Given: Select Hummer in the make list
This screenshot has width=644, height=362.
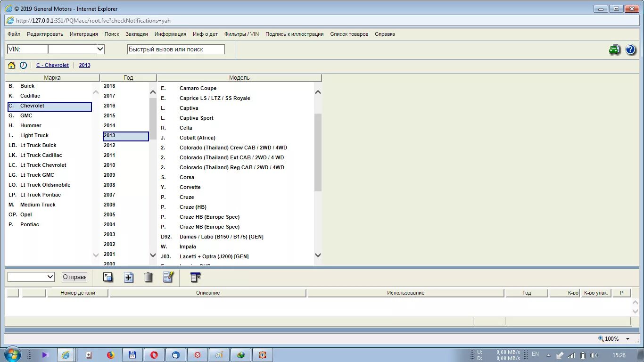Looking at the screenshot, I should [x=31, y=125].
